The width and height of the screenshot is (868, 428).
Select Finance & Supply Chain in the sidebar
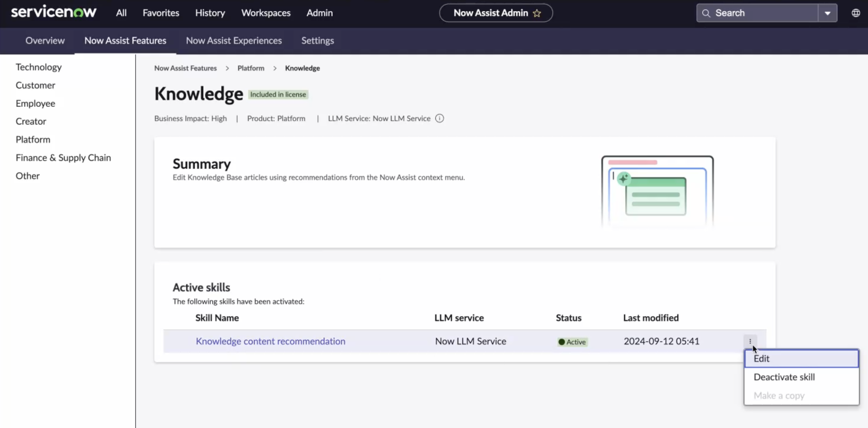point(63,158)
